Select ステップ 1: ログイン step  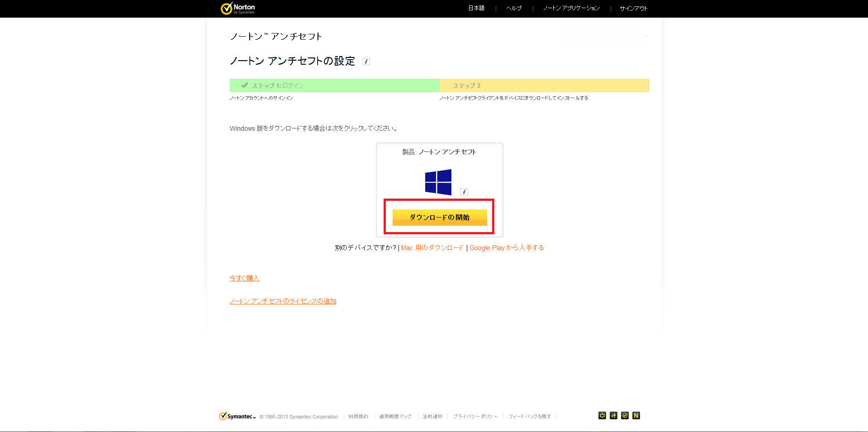tap(335, 85)
